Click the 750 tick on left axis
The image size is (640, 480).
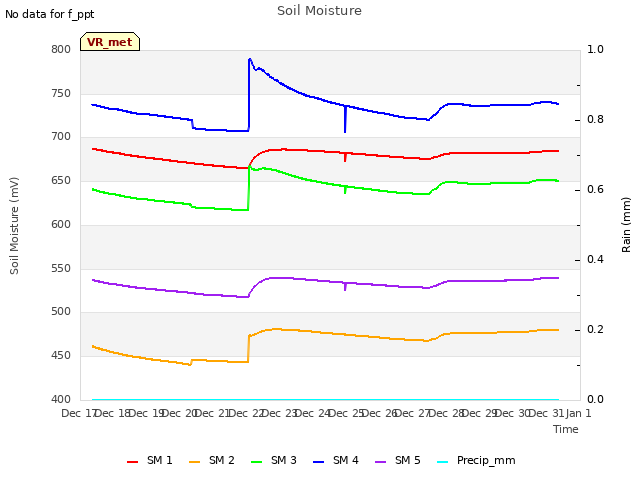61,93
